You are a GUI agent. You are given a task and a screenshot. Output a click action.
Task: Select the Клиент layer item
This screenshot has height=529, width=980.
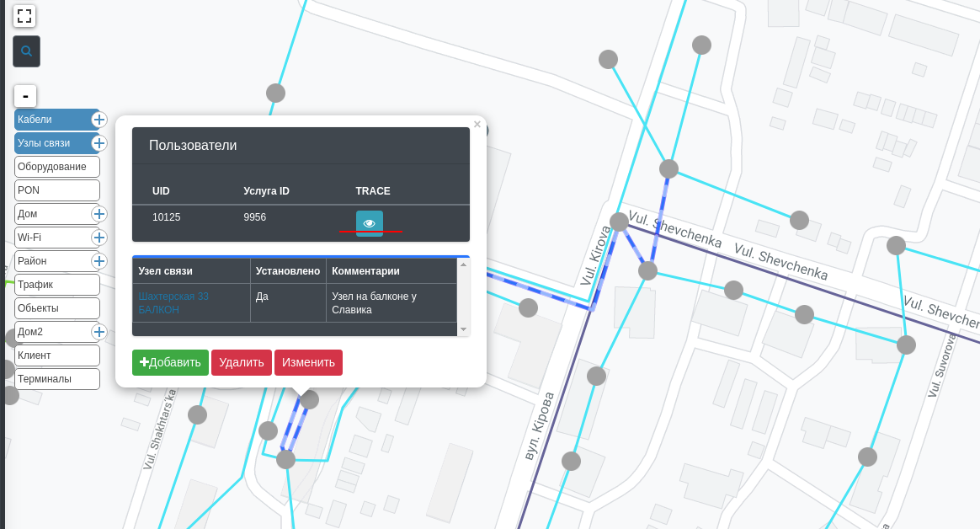pyautogui.click(x=56, y=355)
